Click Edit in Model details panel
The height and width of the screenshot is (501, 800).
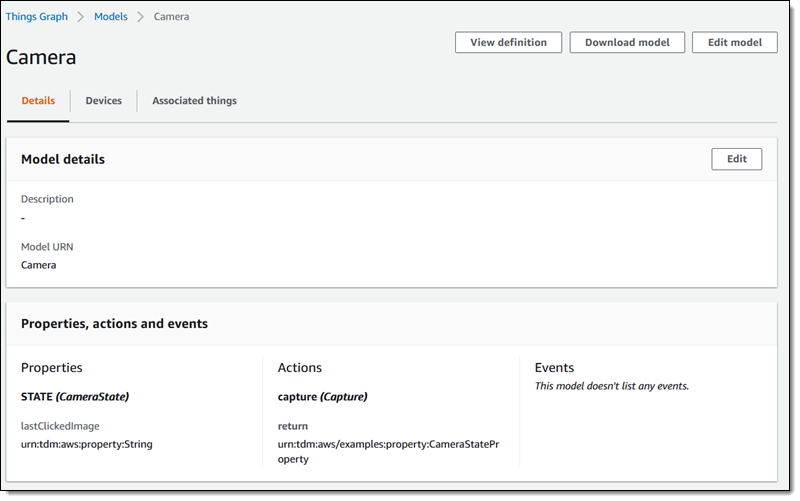[736, 159]
